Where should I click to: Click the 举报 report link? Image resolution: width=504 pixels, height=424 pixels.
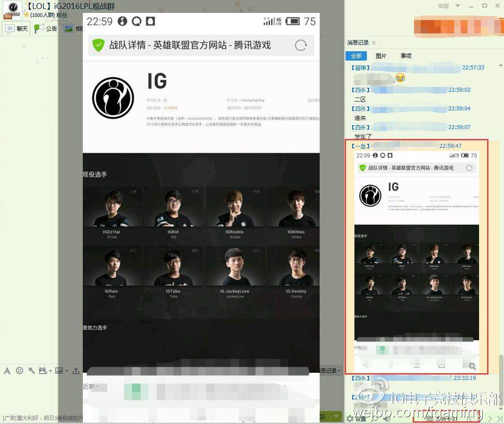[443, 6]
